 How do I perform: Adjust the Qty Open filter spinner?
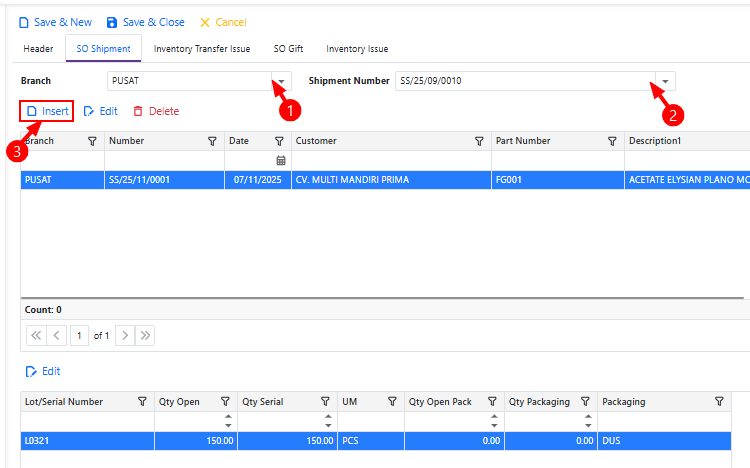[228, 421]
